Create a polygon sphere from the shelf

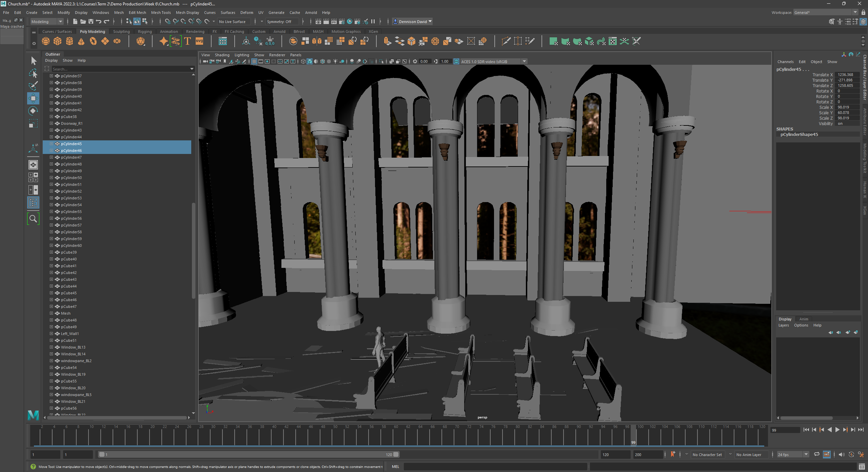point(45,41)
